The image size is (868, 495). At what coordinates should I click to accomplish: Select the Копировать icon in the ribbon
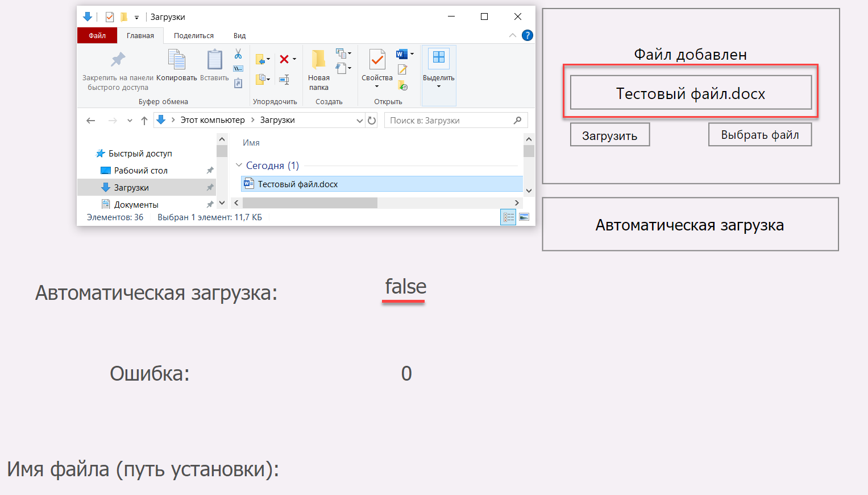tap(177, 59)
